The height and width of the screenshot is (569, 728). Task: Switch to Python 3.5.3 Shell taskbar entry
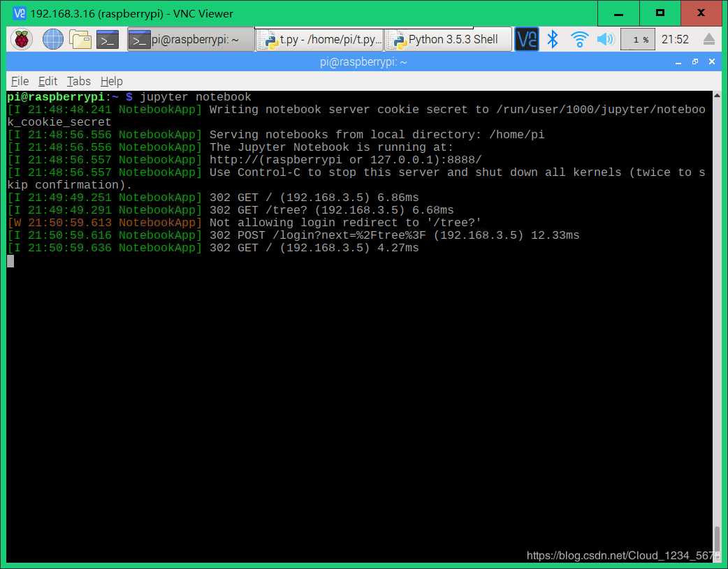pyautogui.click(x=448, y=40)
